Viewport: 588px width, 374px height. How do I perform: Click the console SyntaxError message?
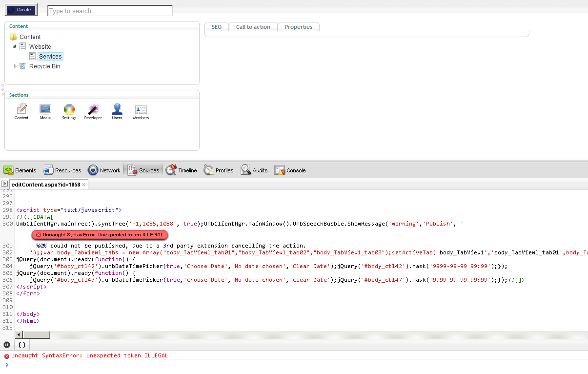pyautogui.click(x=89, y=355)
